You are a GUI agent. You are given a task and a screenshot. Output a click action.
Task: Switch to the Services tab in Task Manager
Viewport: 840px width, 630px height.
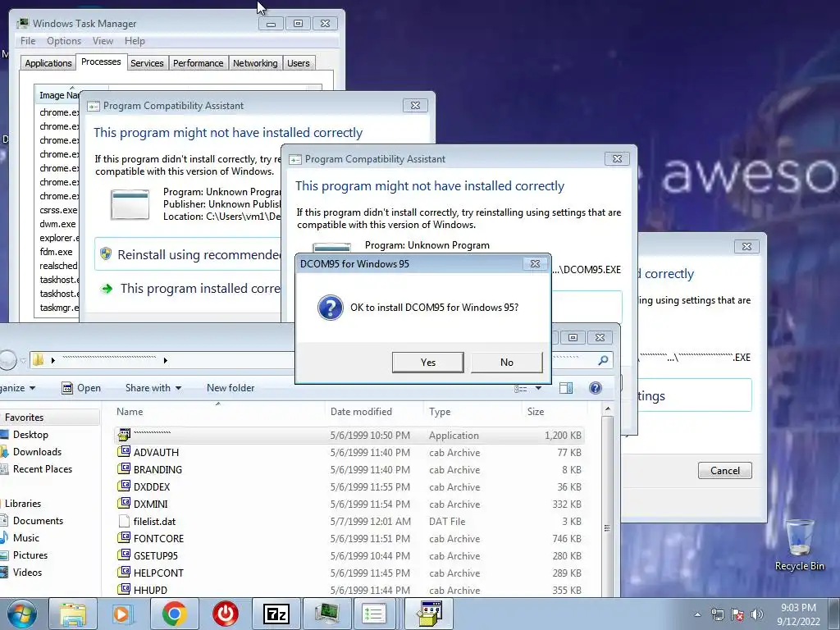(147, 63)
